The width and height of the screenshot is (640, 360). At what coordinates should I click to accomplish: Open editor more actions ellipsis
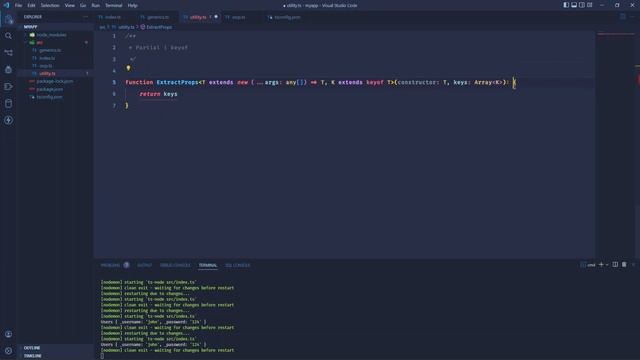633,17
